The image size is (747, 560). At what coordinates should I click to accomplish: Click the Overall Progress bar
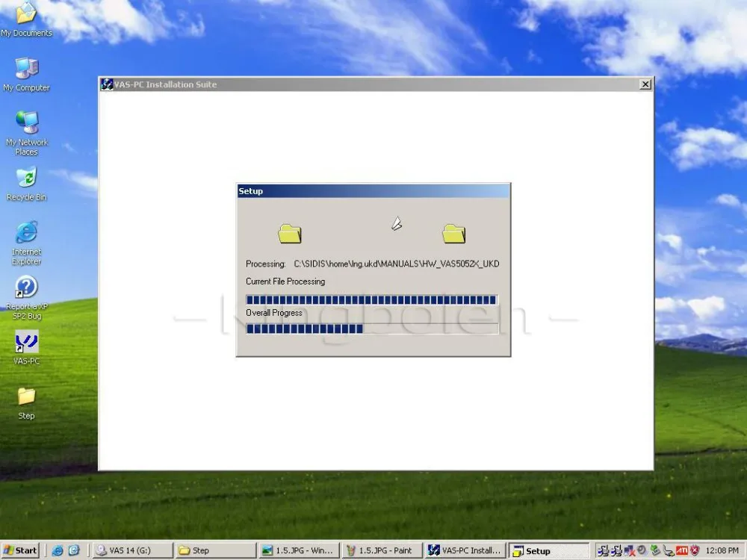click(x=372, y=329)
